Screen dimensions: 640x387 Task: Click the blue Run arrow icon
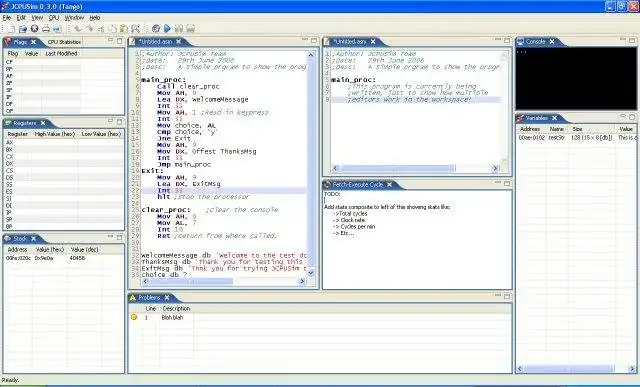(167, 29)
